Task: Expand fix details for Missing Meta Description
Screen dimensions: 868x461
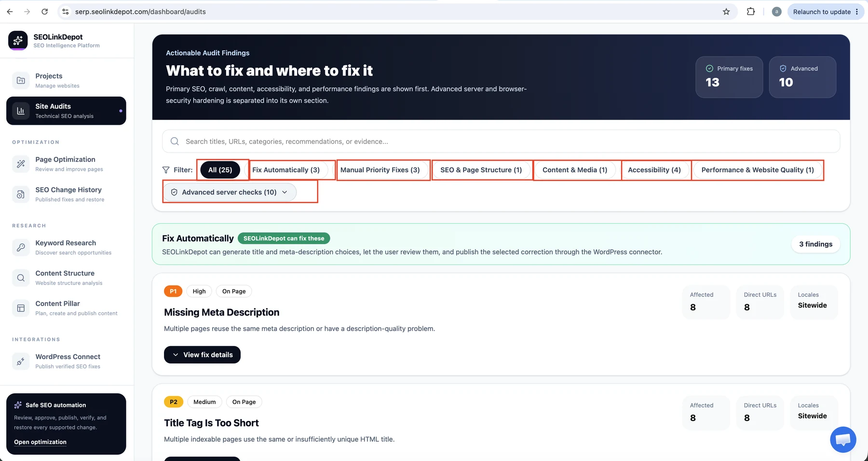Action: [x=202, y=355]
